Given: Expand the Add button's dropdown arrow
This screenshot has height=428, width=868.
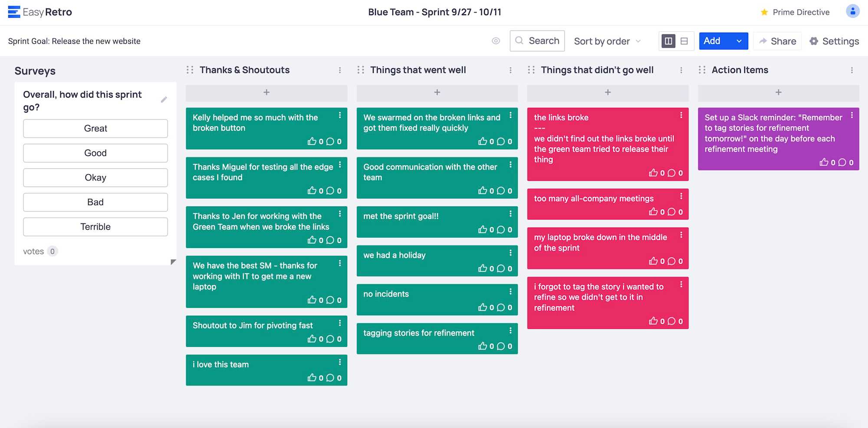Looking at the screenshot, I should pyautogui.click(x=739, y=41).
